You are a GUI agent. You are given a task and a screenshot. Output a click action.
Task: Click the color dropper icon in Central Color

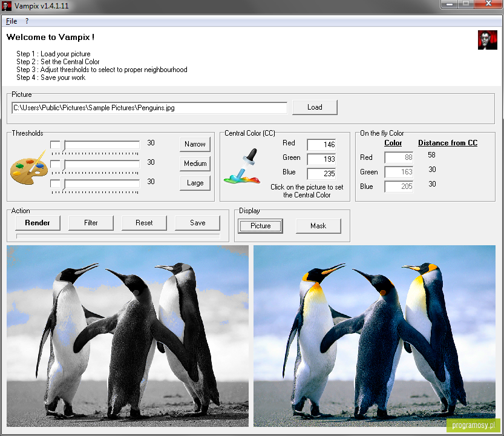click(243, 166)
